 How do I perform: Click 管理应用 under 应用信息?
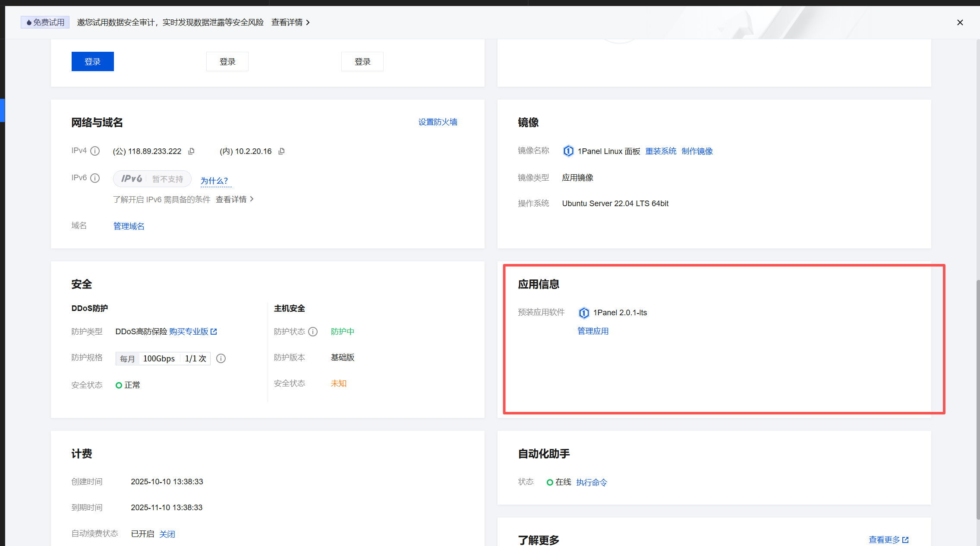(x=592, y=331)
